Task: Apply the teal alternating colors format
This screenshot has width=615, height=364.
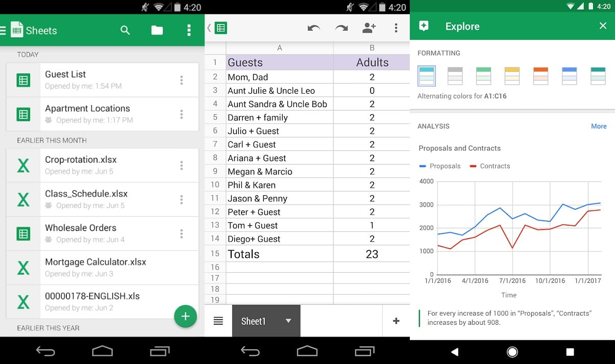Action: pos(598,76)
